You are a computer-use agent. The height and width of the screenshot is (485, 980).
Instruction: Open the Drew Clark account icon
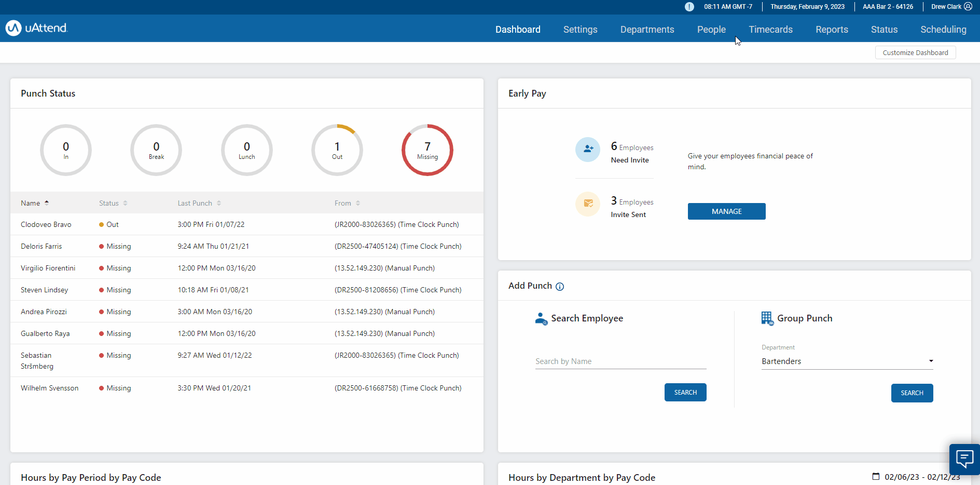968,6
